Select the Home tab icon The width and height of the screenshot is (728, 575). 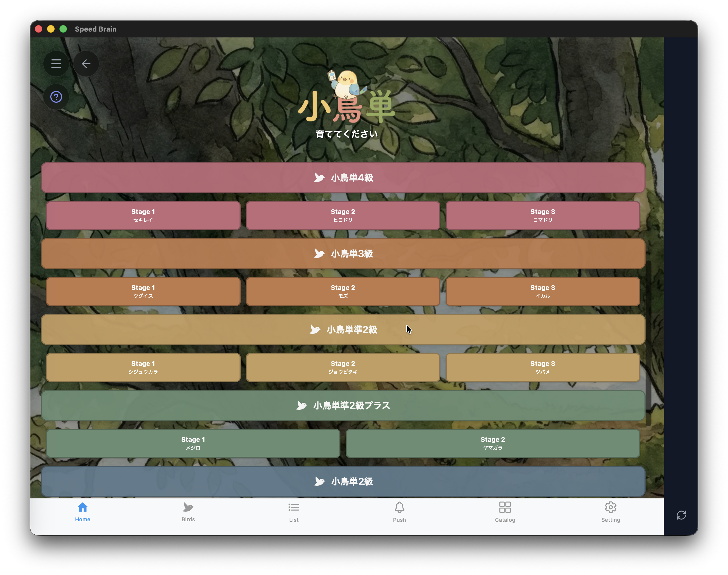(x=82, y=512)
